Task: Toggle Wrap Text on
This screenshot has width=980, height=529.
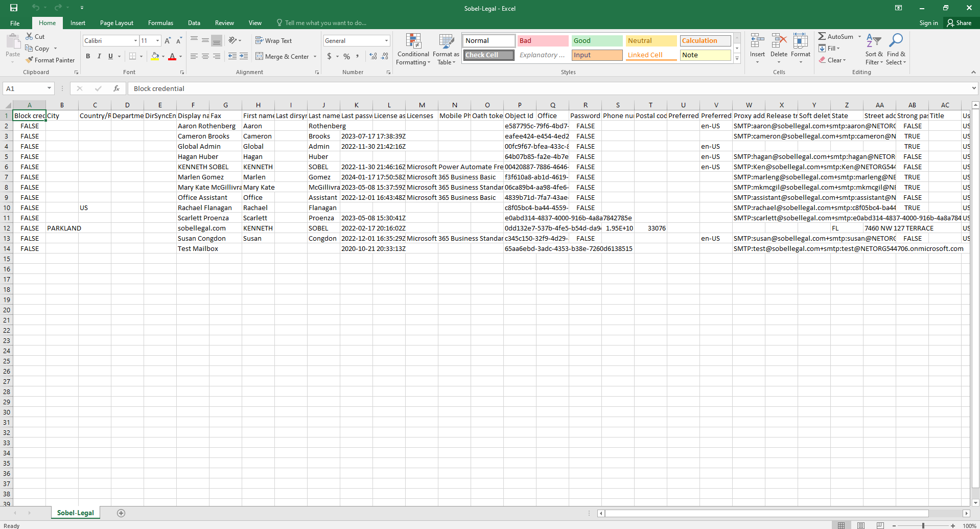Action: pos(273,40)
